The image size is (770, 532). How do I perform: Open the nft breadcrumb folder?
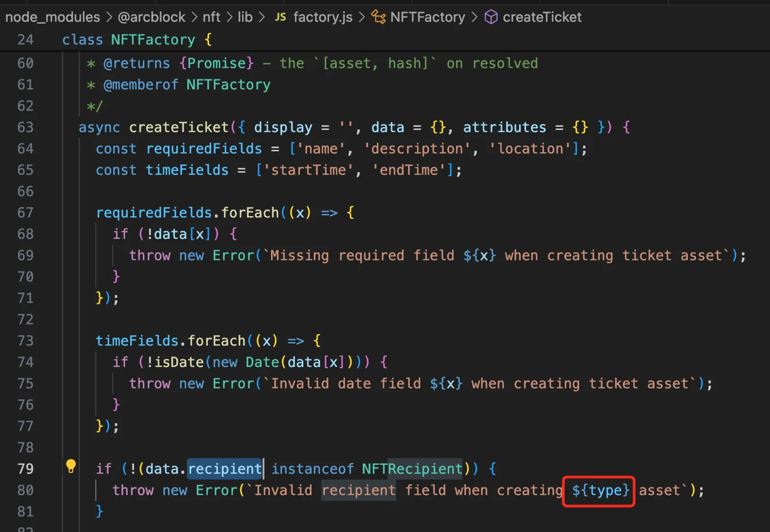coord(211,17)
